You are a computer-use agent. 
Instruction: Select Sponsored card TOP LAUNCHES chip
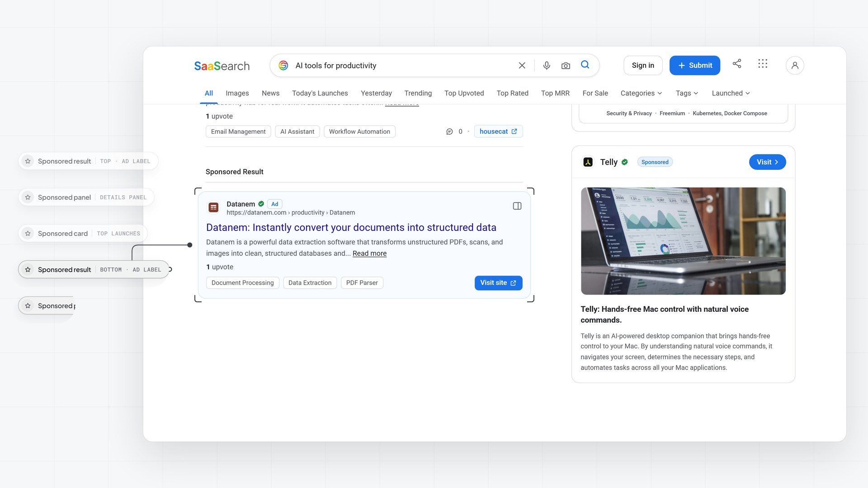pyautogui.click(x=83, y=234)
